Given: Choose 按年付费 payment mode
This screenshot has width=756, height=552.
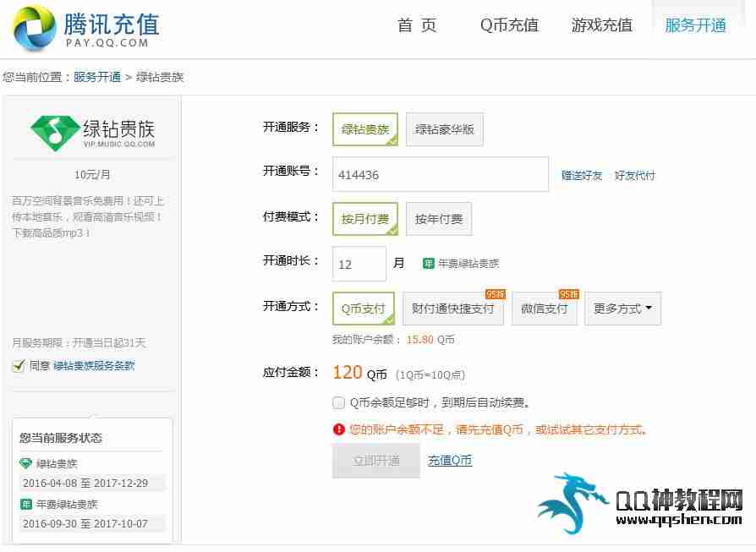Looking at the screenshot, I should (x=439, y=219).
